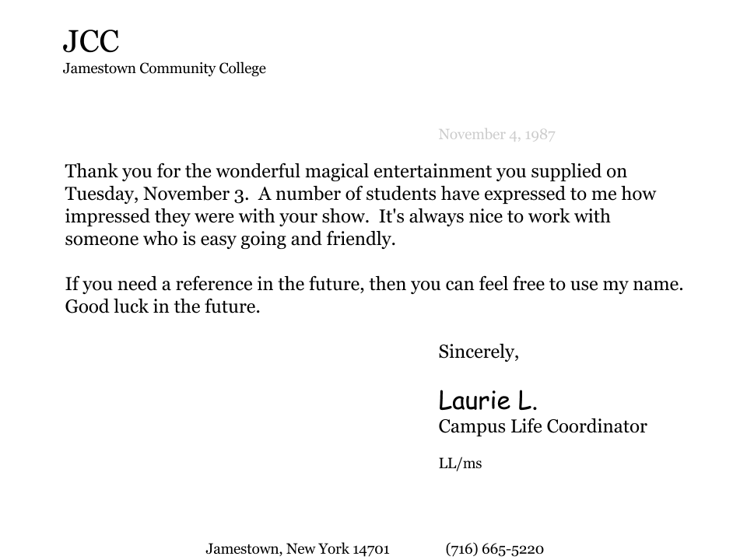Click the title "Campus Life Coordinator"
747x560 pixels.
click(542, 426)
